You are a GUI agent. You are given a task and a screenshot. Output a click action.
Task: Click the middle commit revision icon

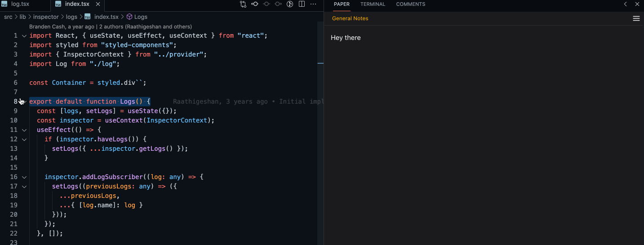tap(266, 4)
